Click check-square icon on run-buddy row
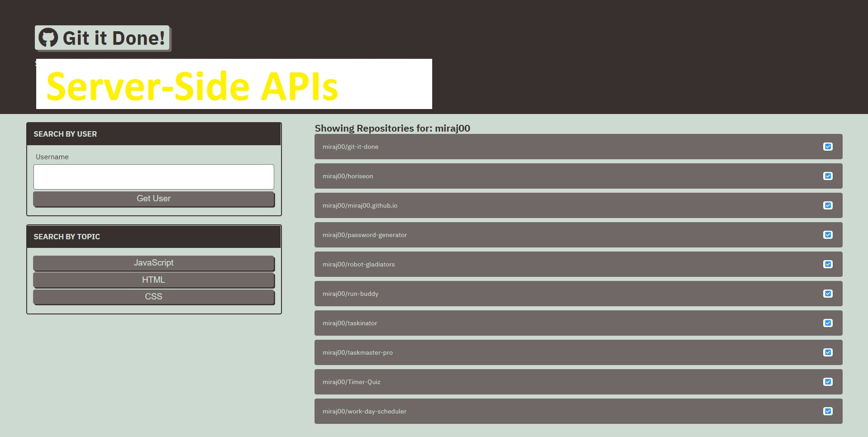Image resolution: width=868 pixels, height=437 pixels. coord(828,294)
